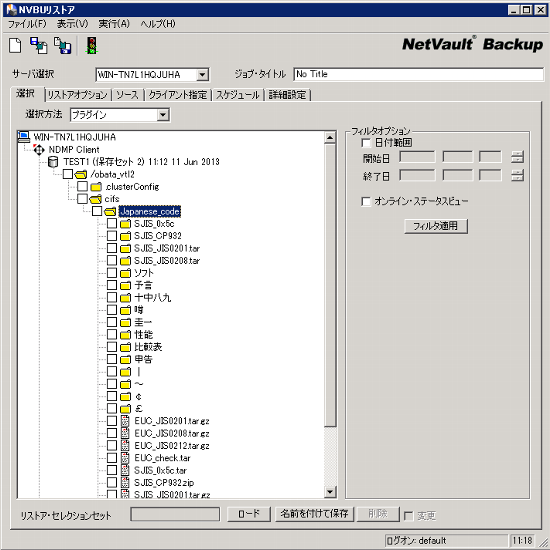Click the 11:18 status bar clock
The image size is (550, 550).
pos(522,541)
